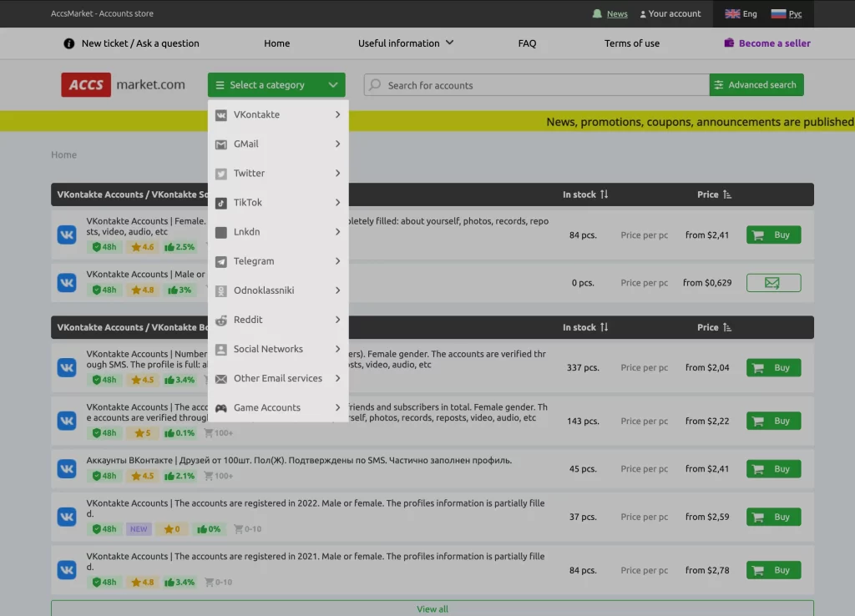Click the VK icon of the first listing

click(67, 235)
